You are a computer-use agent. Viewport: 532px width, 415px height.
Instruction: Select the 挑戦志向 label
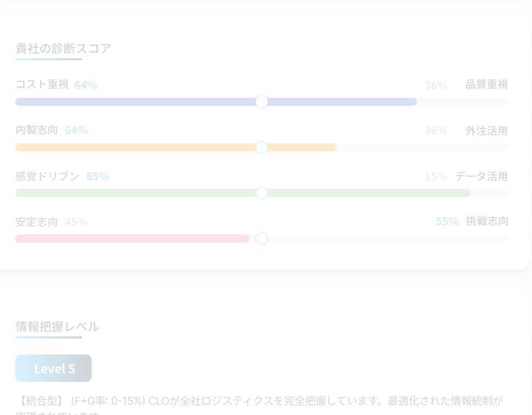[x=487, y=221]
